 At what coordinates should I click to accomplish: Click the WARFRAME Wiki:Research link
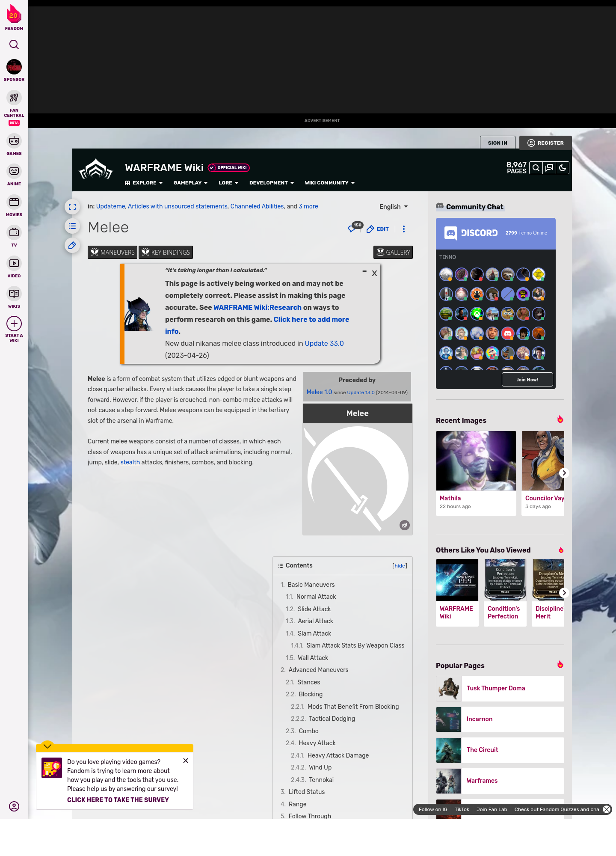[258, 307]
